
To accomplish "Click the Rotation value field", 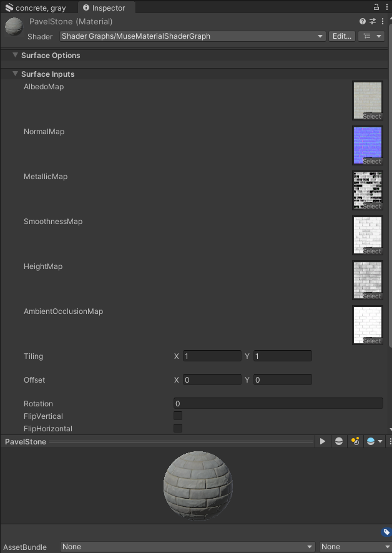I will [x=278, y=403].
